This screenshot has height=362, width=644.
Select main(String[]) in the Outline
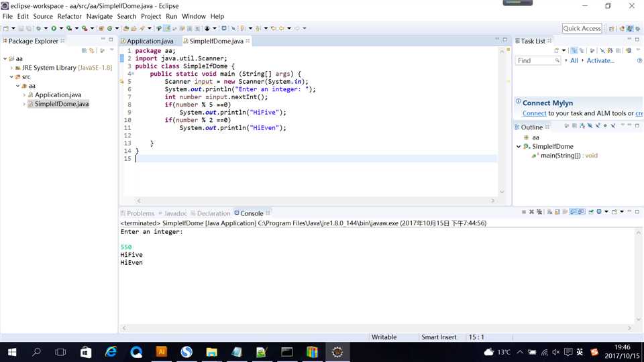[x=565, y=156]
